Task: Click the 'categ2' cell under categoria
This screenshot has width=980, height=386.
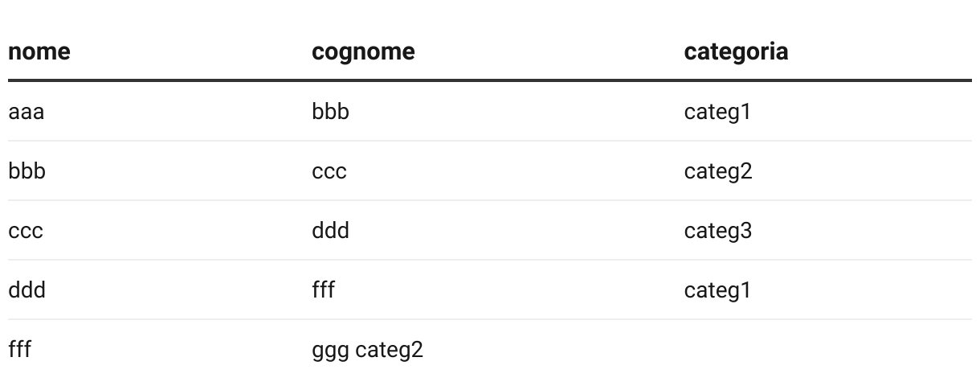Action: [718, 171]
